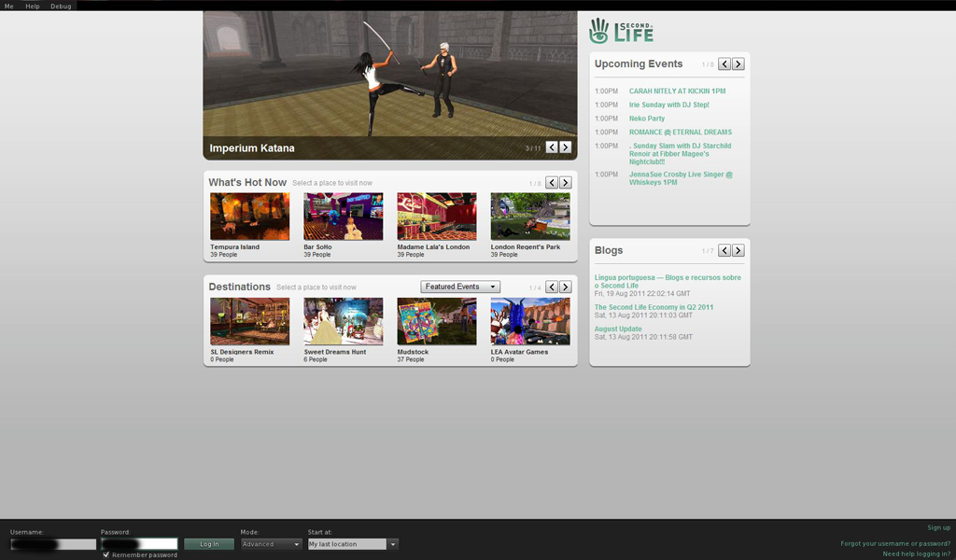Click into the Username input field
The image size is (956, 560).
(53, 544)
